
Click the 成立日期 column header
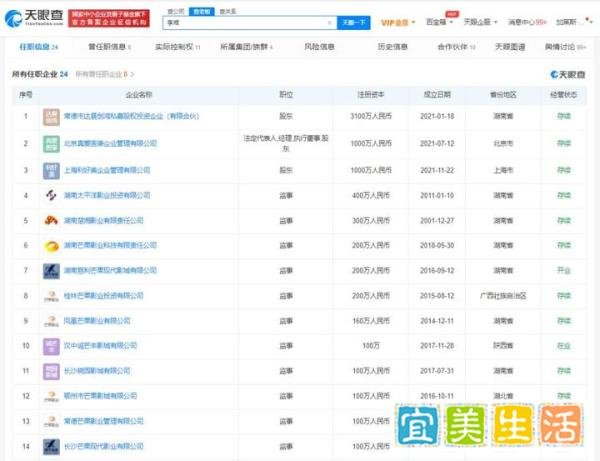437,94
